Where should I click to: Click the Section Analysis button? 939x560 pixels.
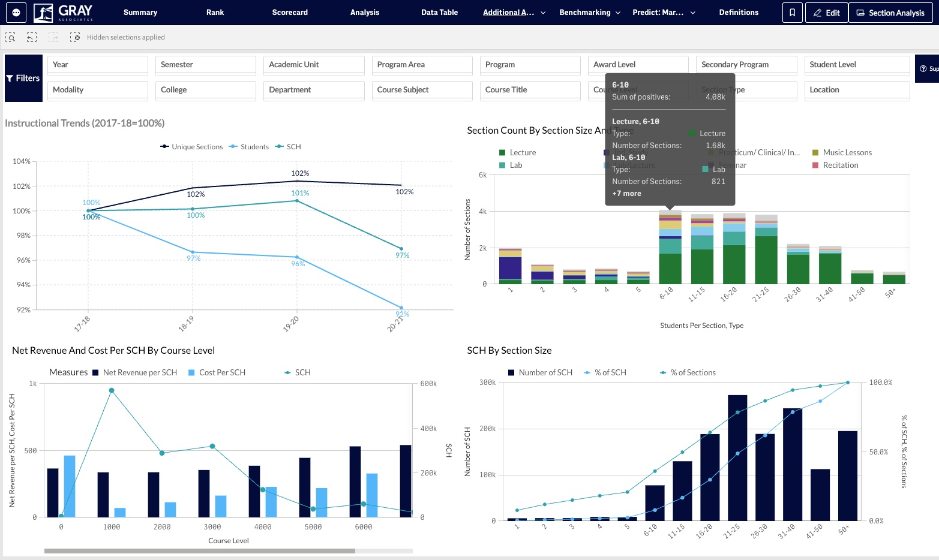(x=891, y=13)
